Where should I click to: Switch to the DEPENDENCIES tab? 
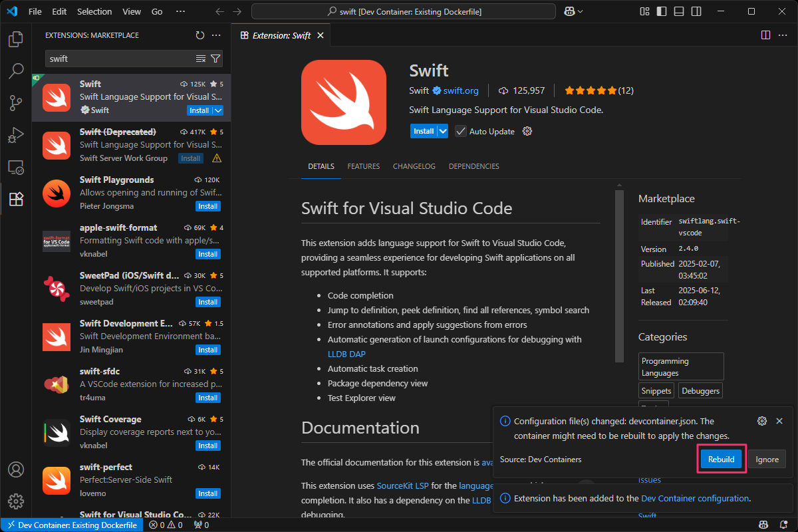tap(474, 166)
